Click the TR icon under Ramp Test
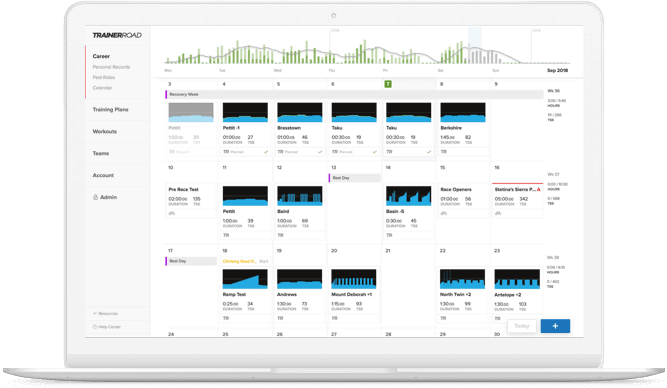The height and width of the screenshot is (388, 667). coord(226,318)
